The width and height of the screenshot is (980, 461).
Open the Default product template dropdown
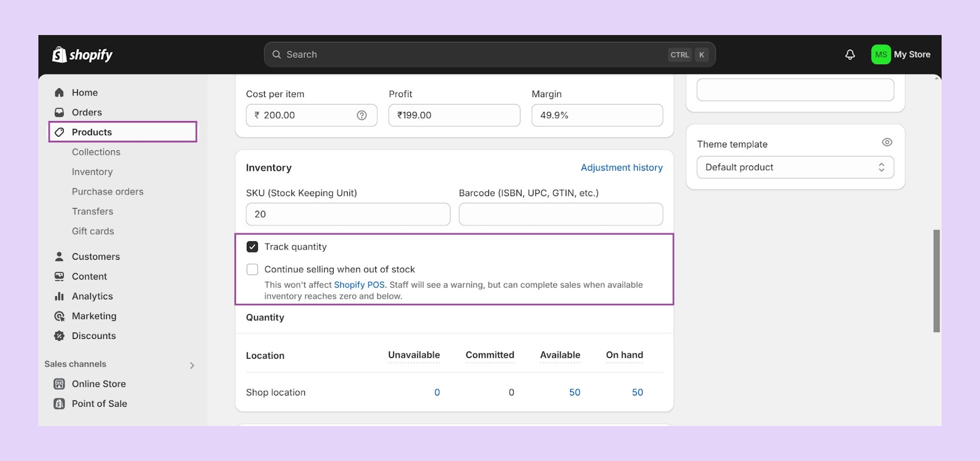[x=795, y=168]
